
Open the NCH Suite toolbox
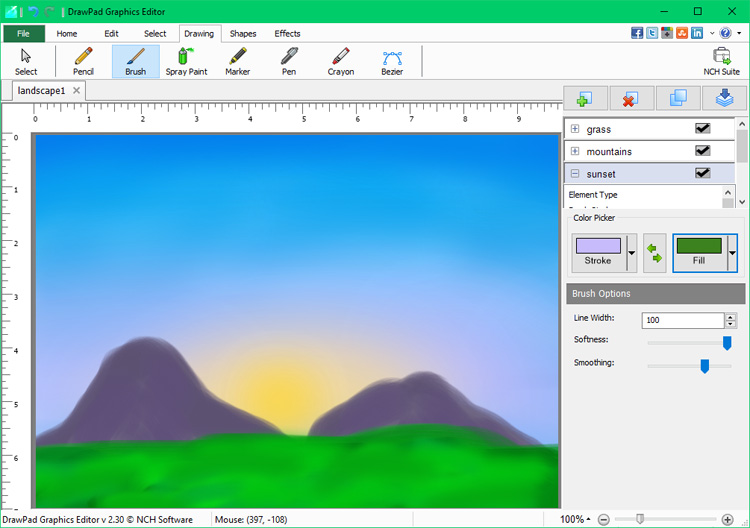click(722, 61)
